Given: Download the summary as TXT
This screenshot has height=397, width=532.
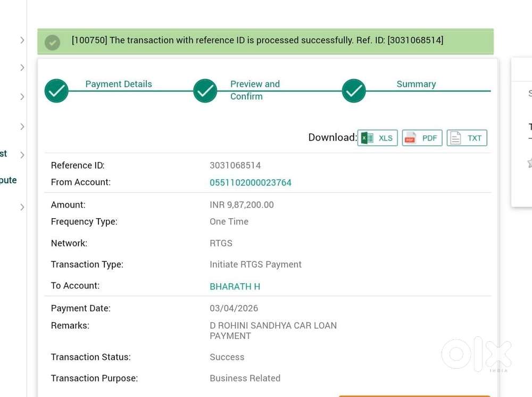Looking at the screenshot, I should pyautogui.click(x=467, y=138).
